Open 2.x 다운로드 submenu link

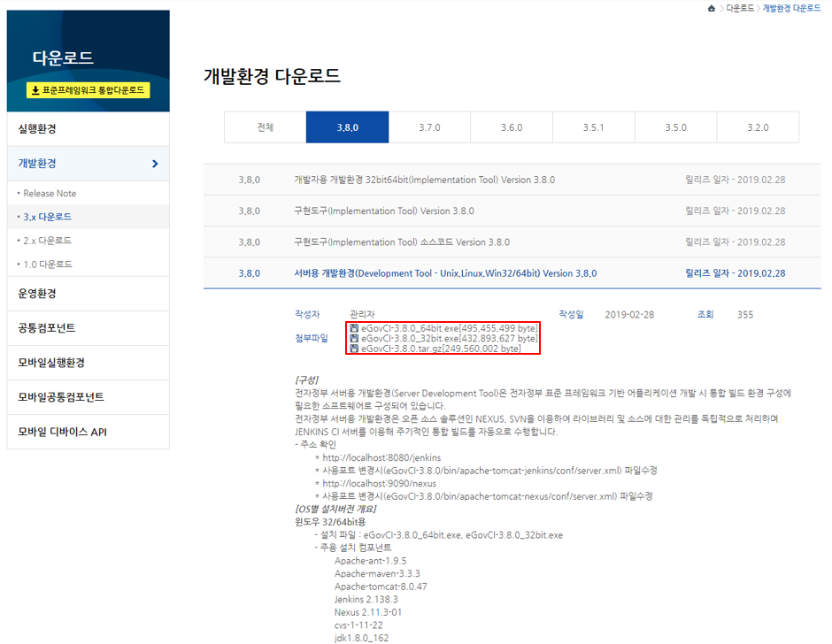click(x=48, y=241)
